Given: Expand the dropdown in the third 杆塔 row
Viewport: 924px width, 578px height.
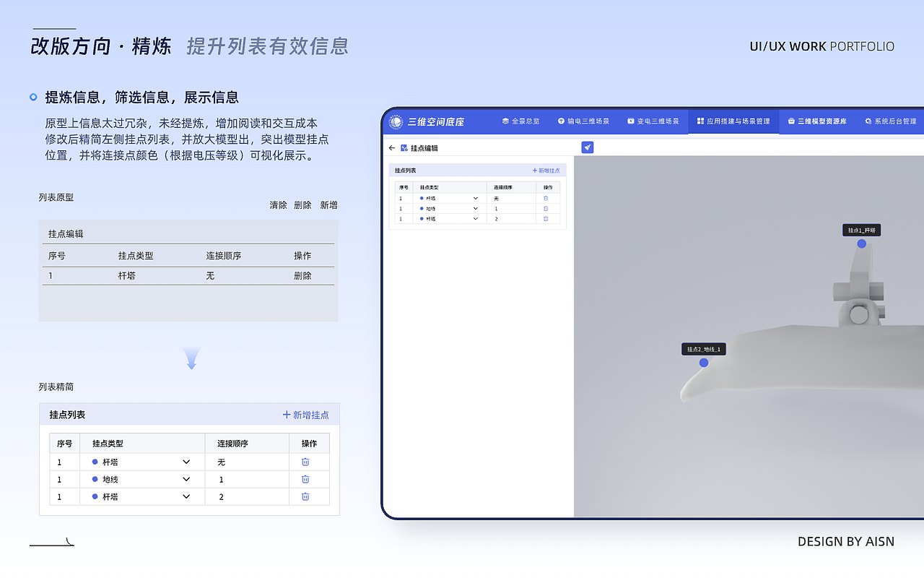Looking at the screenshot, I should pos(186,496).
